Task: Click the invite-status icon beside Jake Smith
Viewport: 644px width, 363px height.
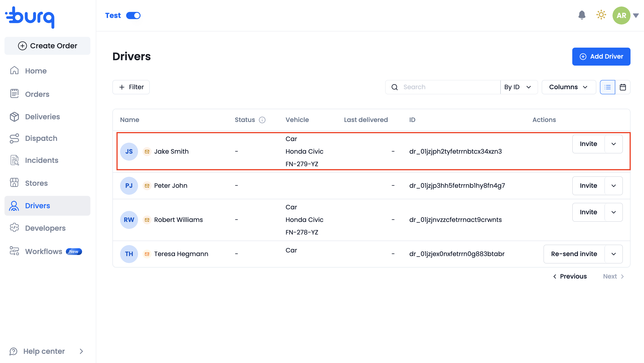Action: tap(147, 152)
